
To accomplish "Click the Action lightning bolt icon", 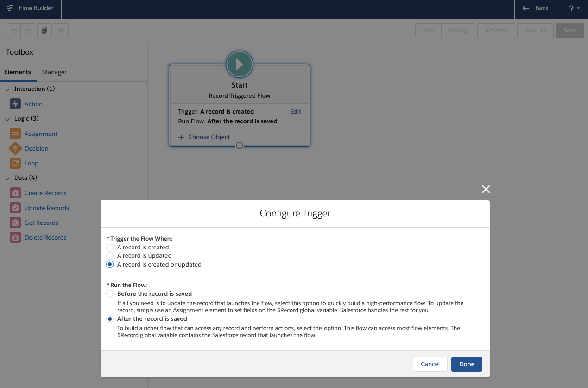I will click(x=15, y=104).
